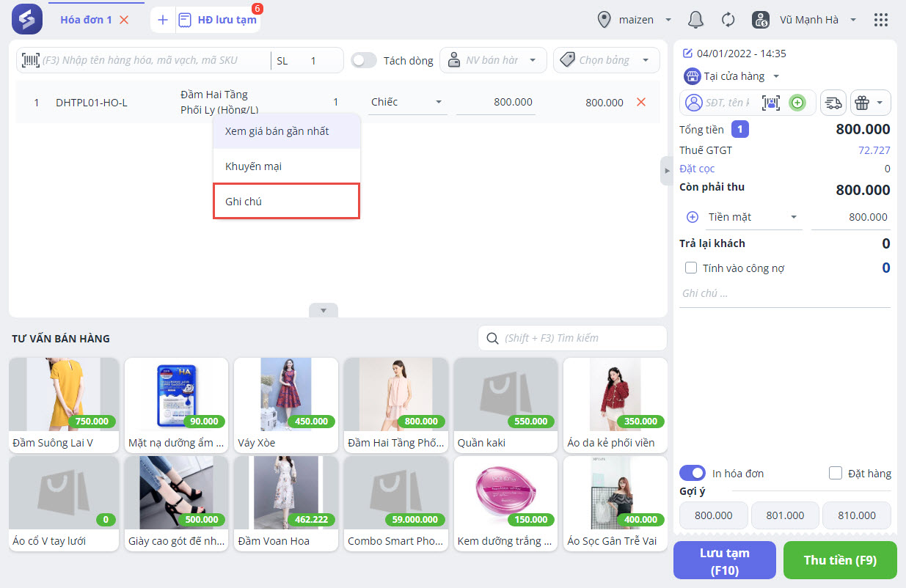Click the Shift+F3 search field
This screenshot has height=588, width=906.
(572, 338)
